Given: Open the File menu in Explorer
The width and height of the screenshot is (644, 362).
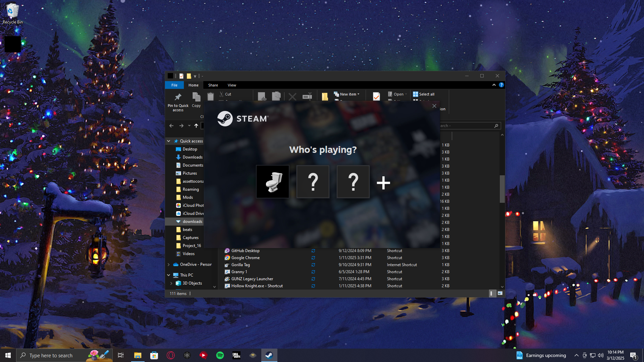Looking at the screenshot, I should coord(174,85).
